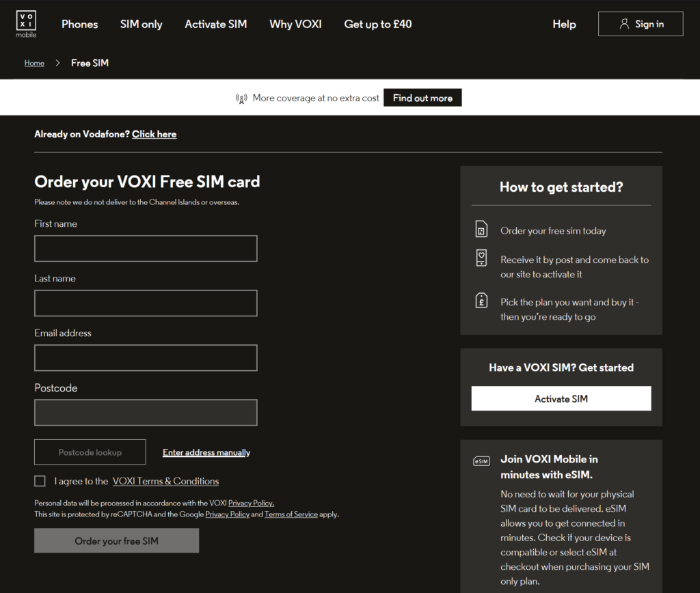The width and height of the screenshot is (700, 593).
Task: Choose Enter address manually link
Action: (x=206, y=452)
